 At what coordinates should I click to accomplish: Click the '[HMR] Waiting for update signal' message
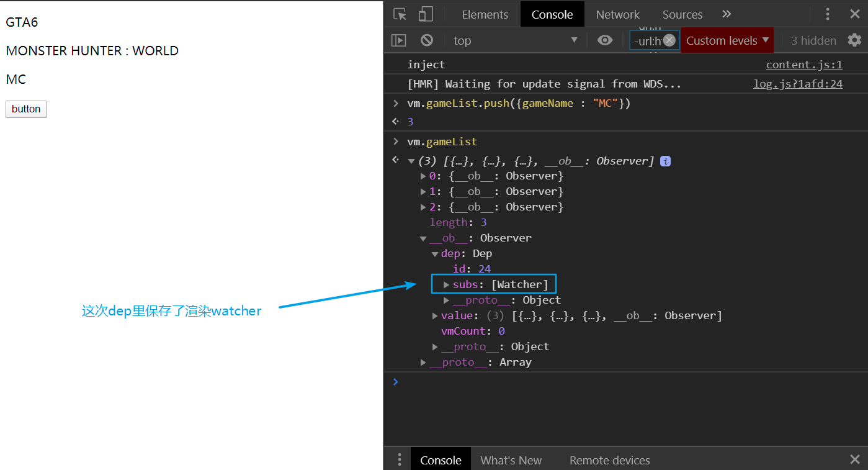(x=544, y=84)
